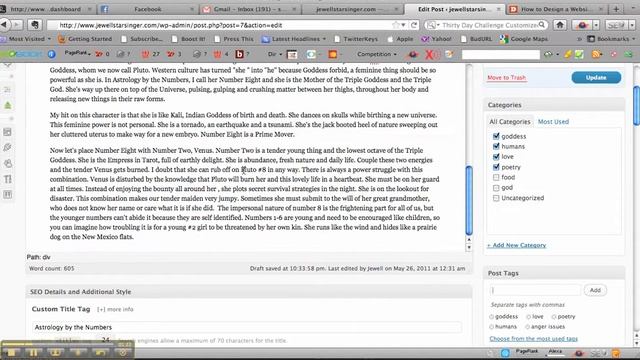Screen dimensions: 640x360
Task: Open the text tool icon in WP sidebar
Action: [8, 179]
